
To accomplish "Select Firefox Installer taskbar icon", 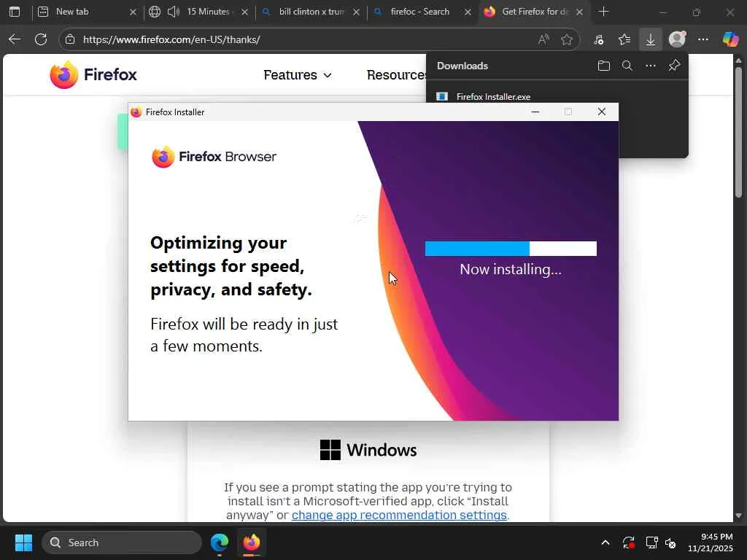I will pos(252,542).
